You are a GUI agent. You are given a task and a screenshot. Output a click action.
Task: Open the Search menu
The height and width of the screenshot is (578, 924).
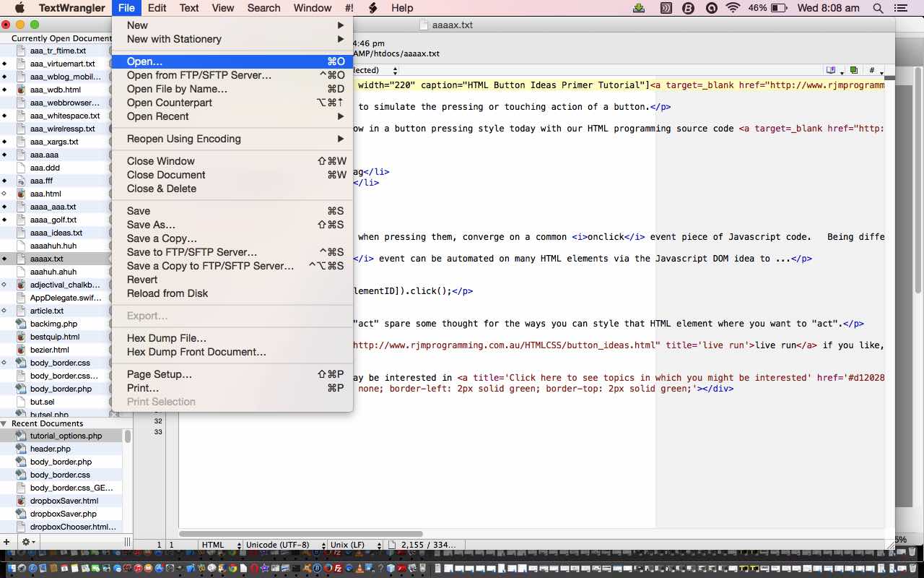coord(263,8)
